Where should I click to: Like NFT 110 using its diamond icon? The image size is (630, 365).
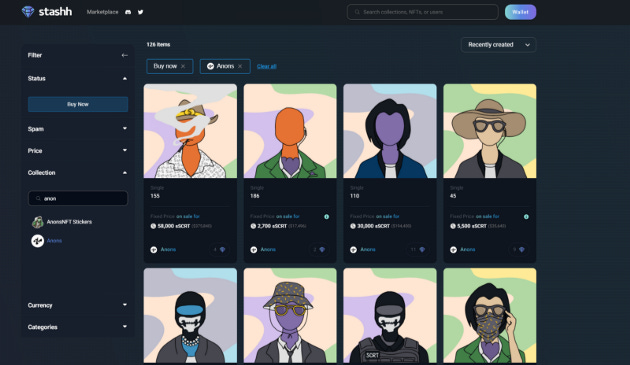422,250
